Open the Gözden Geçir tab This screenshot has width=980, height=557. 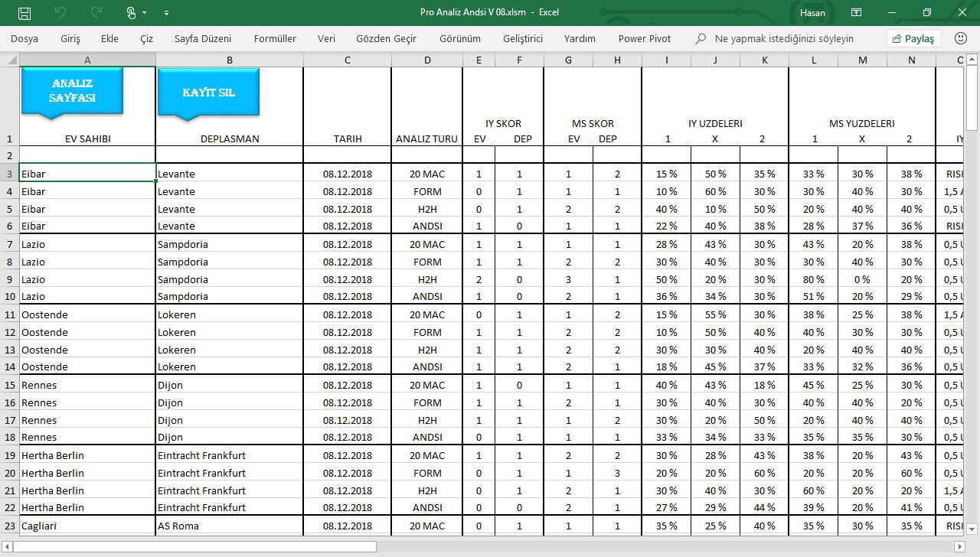point(386,38)
